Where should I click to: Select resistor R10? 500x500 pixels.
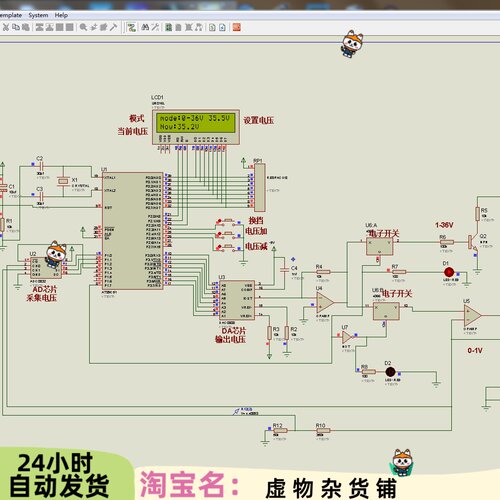click(x=323, y=430)
